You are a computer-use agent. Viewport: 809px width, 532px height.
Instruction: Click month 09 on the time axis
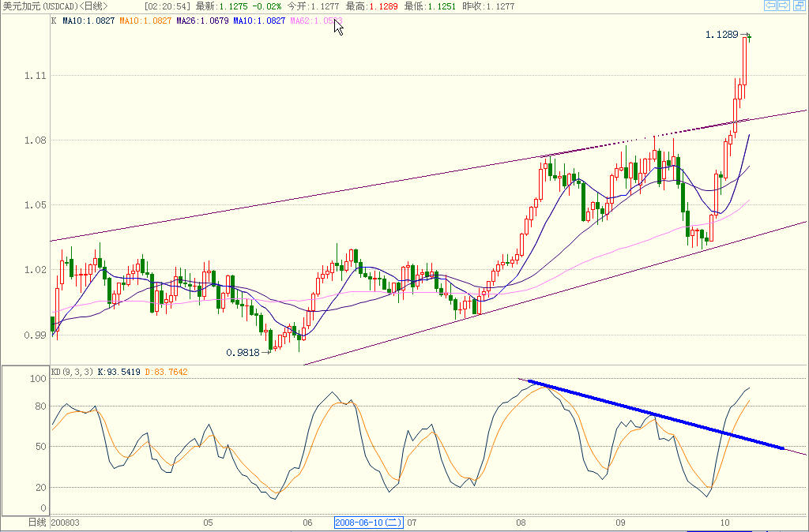tap(620, 523)
